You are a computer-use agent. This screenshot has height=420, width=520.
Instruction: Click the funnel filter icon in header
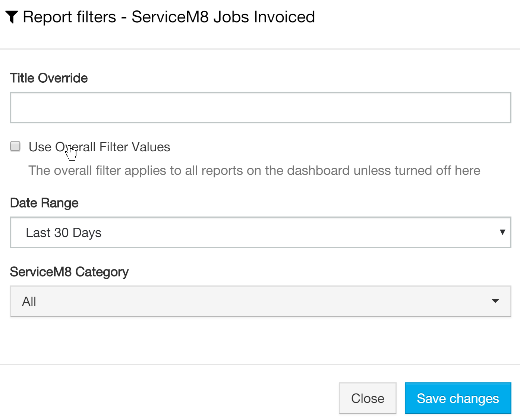pos(12,17)
